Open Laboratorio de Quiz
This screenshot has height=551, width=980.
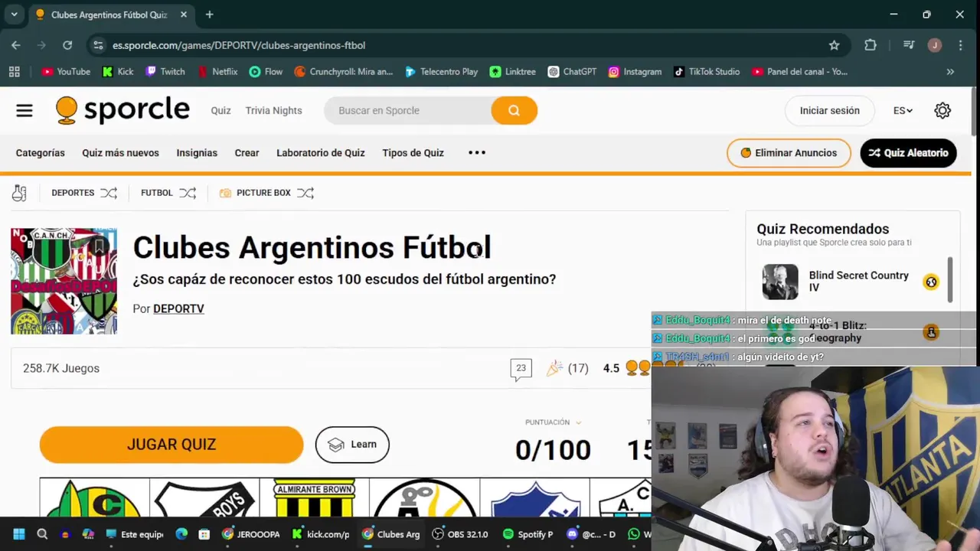[320, 152]
